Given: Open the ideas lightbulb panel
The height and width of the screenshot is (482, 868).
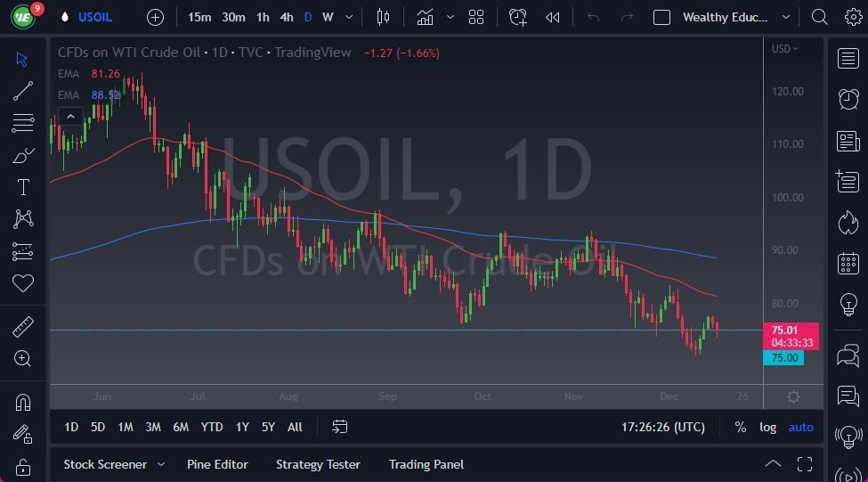Looking at the screenshot, I should click(848, 304).
